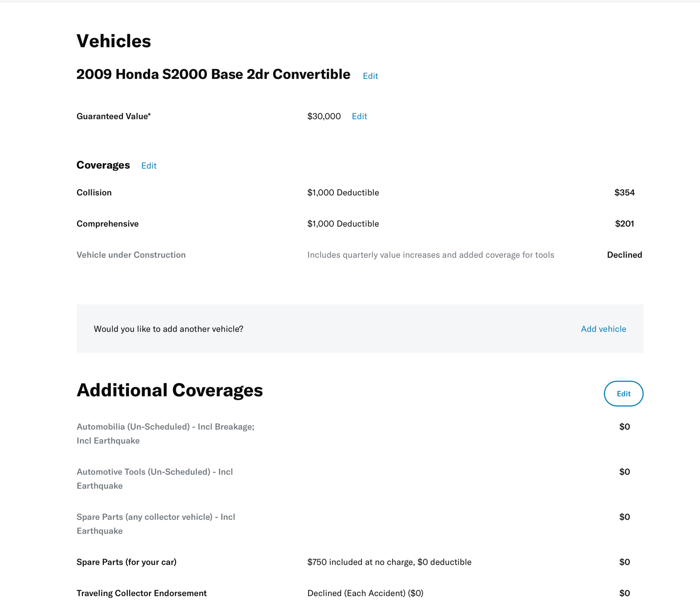Click the Spare Parts (for your car) label
Screen dimensions: 700x603
pos(126,562)
